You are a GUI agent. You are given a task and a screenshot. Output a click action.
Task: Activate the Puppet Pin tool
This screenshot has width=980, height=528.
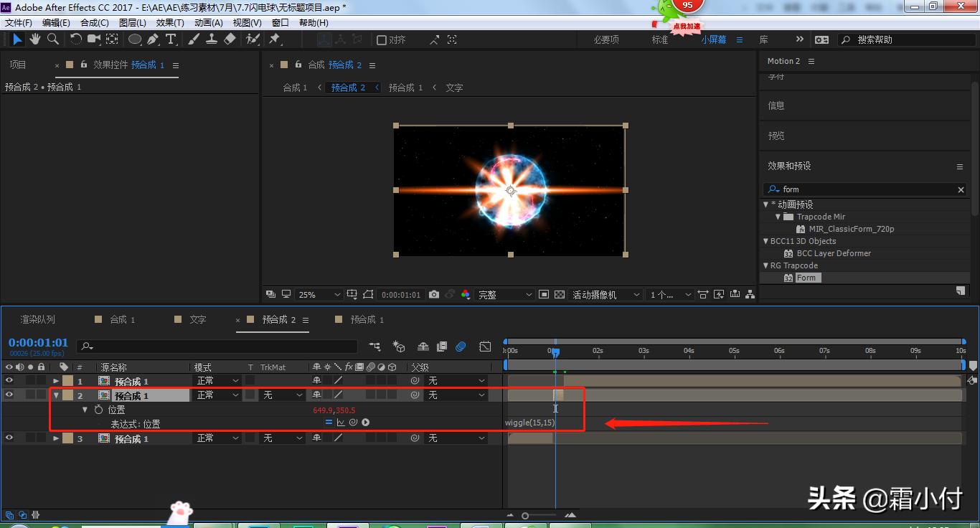point(275,39)
